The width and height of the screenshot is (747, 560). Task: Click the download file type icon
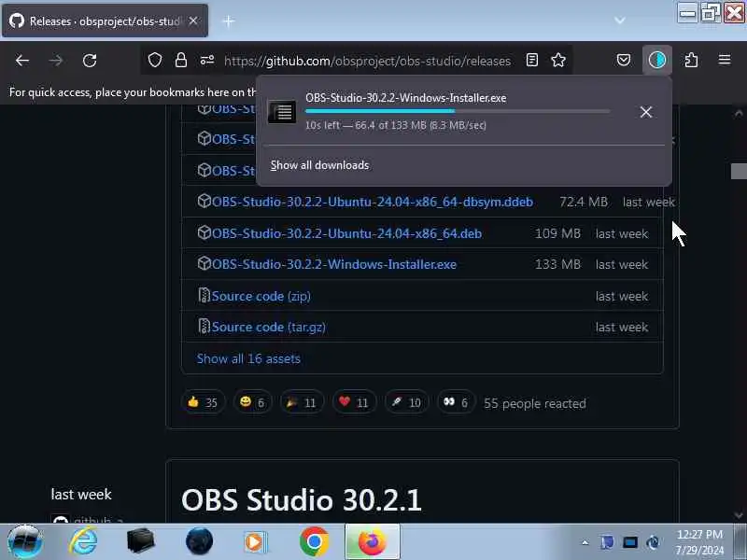[x=282, y=112]
